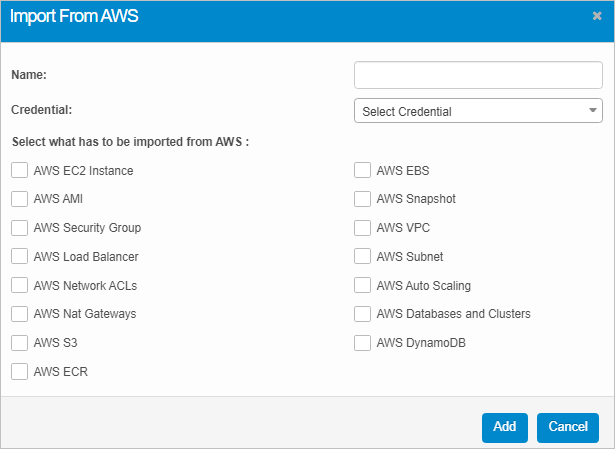Check the AWS VPC option

coord(363,228)
